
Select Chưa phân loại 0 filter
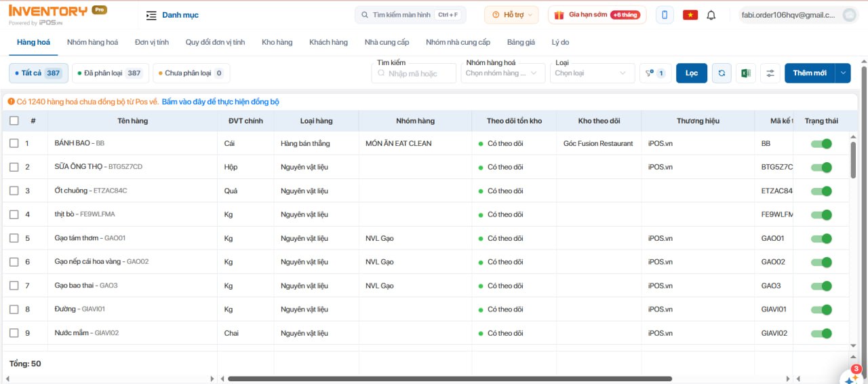click(191, 73)
